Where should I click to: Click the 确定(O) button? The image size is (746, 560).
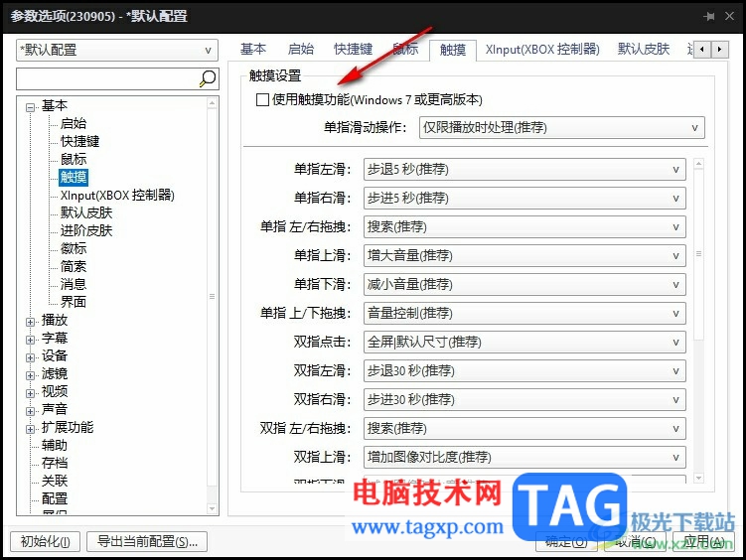click(x=566, y=542)
